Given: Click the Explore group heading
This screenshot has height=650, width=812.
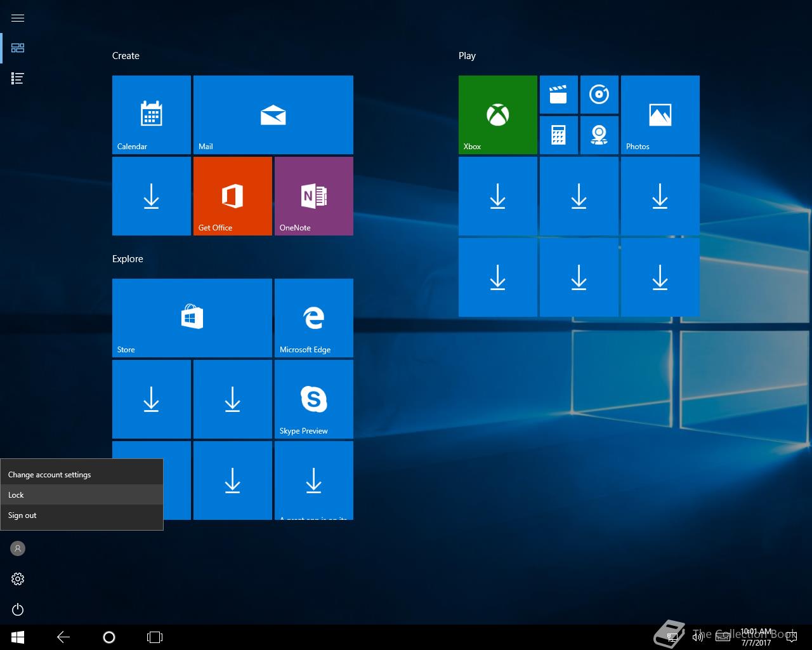Looking at the screenshot, I should coord(128,259).
